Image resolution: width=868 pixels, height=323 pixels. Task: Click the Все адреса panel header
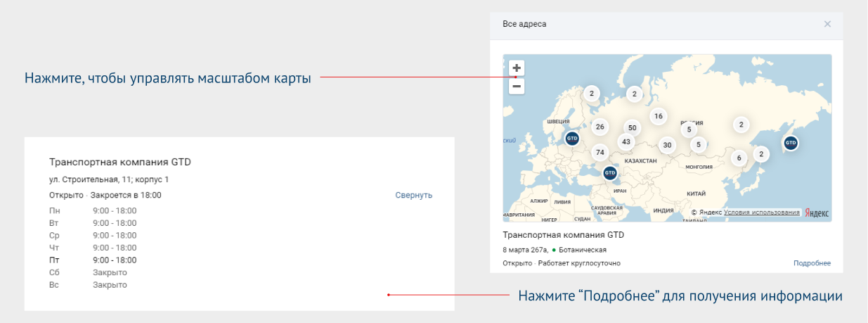point(524,24)
